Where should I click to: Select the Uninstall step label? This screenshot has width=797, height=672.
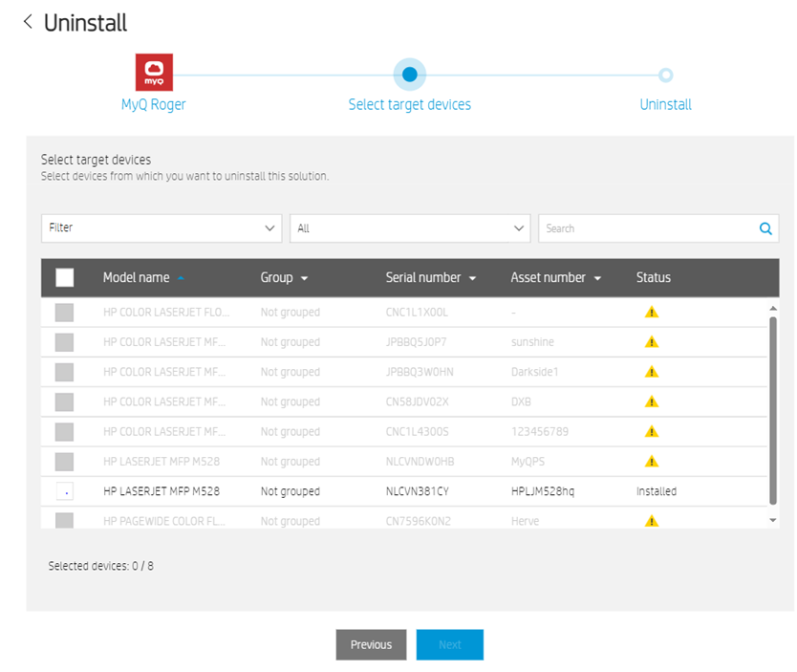(665, 104)
